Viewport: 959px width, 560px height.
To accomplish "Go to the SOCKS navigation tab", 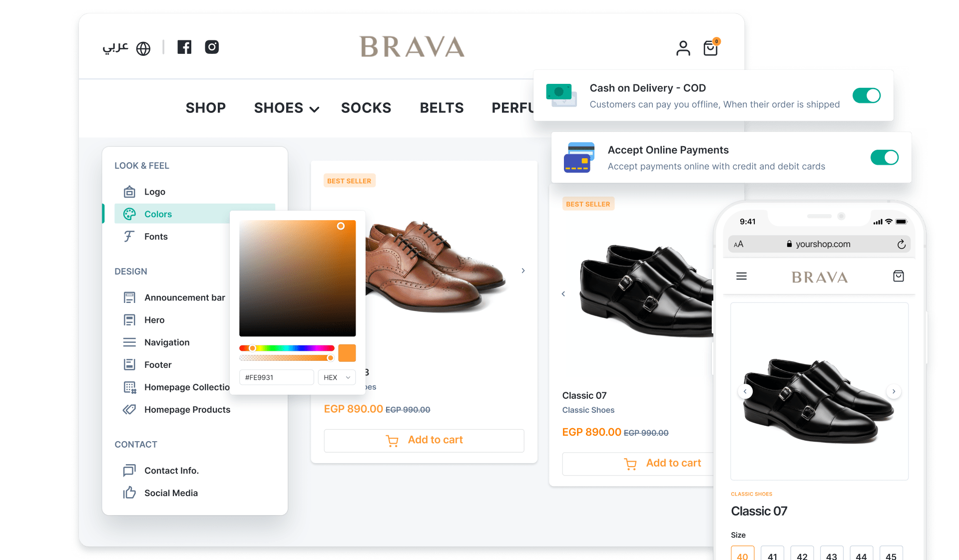I will pos(366,108).
